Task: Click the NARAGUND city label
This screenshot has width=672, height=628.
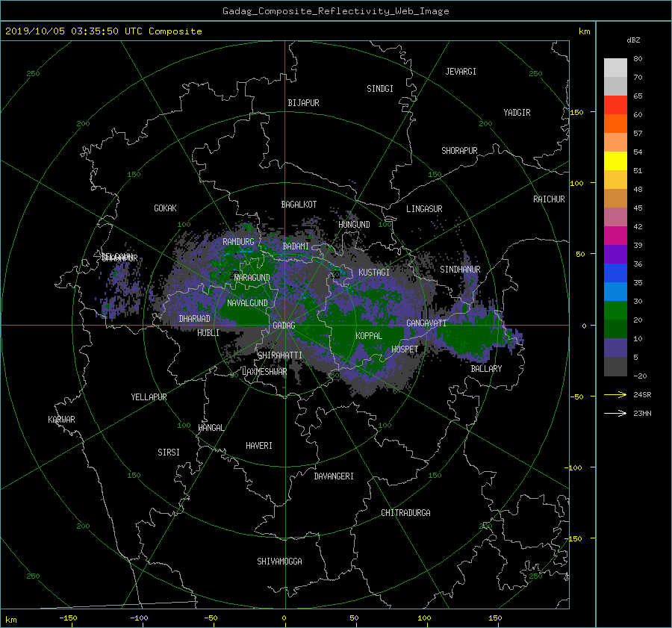Action: [x=252, y=278]
